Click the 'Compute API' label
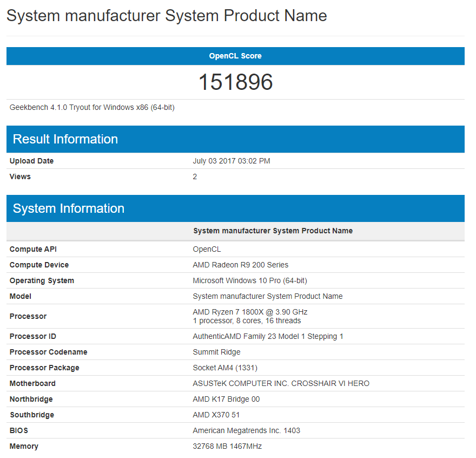Screen dimensions: 476x458 click(x=33, y=249)
